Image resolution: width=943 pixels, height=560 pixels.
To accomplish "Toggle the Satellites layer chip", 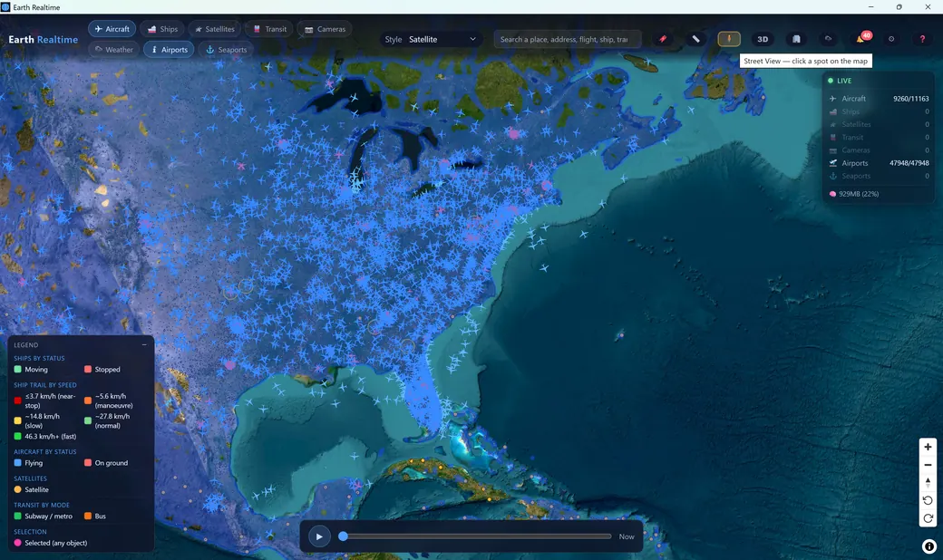I will (x=215, y=29).
